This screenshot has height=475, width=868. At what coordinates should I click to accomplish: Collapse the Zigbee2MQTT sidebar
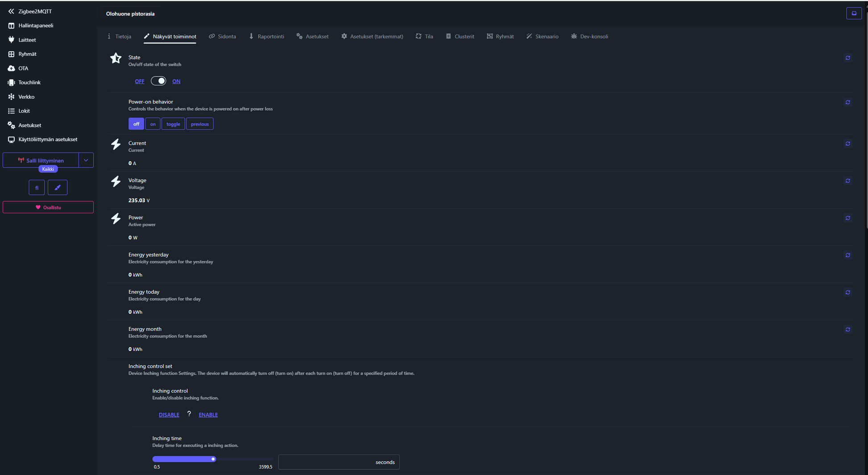tap(11, 11)
